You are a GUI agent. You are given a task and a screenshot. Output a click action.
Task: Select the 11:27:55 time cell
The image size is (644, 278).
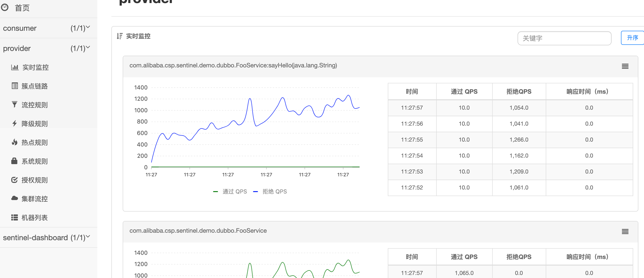[x=412, y=140]
